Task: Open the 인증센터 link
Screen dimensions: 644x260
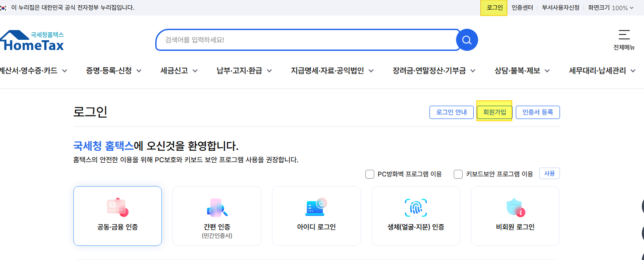Action: 522,8
